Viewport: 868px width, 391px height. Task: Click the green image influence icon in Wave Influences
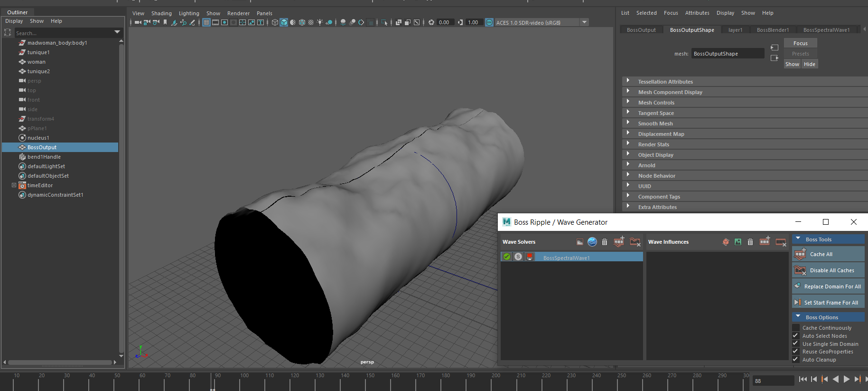738,242
